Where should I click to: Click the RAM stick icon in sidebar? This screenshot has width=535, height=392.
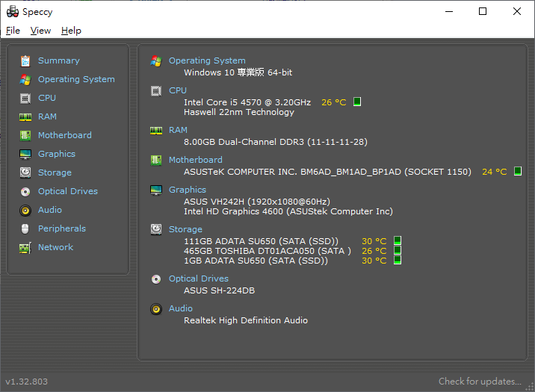25,117
